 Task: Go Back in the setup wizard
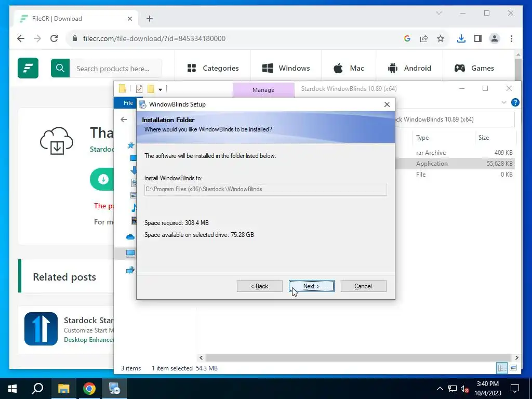[260, 286]
